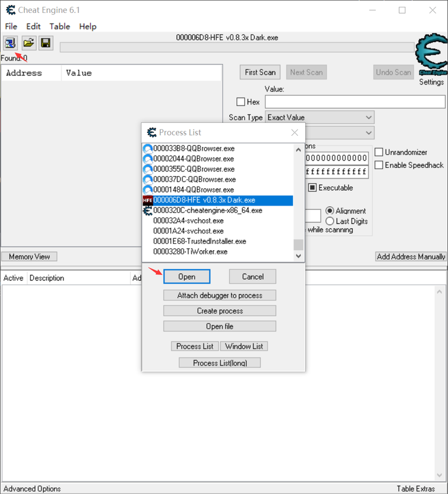Open the File menu
The width and height of the screenshot is (448, 494).
pos(11,27)
